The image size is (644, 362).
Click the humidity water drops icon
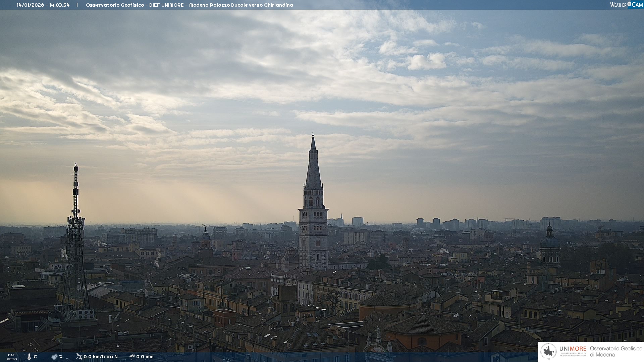54,357
